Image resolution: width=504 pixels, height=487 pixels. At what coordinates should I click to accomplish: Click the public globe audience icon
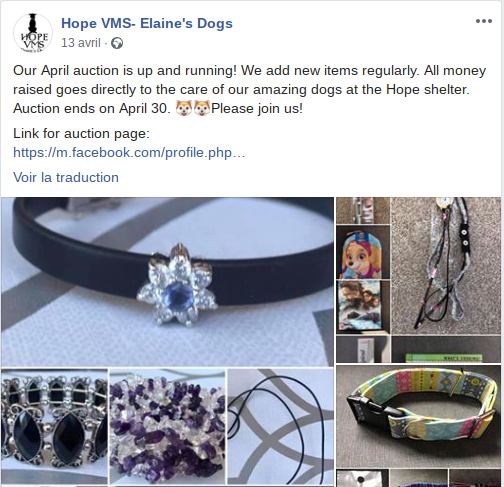click(x=117, y=43)
